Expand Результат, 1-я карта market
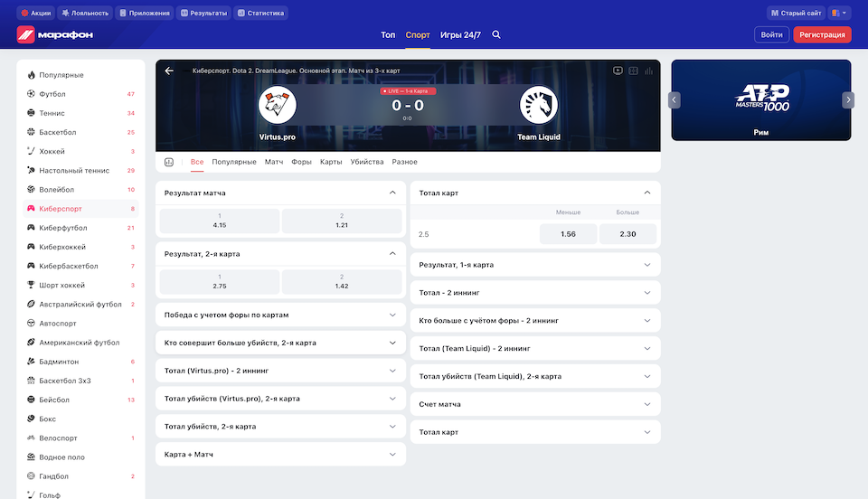This screenshot has height=499, width=868. pos(535,265)
